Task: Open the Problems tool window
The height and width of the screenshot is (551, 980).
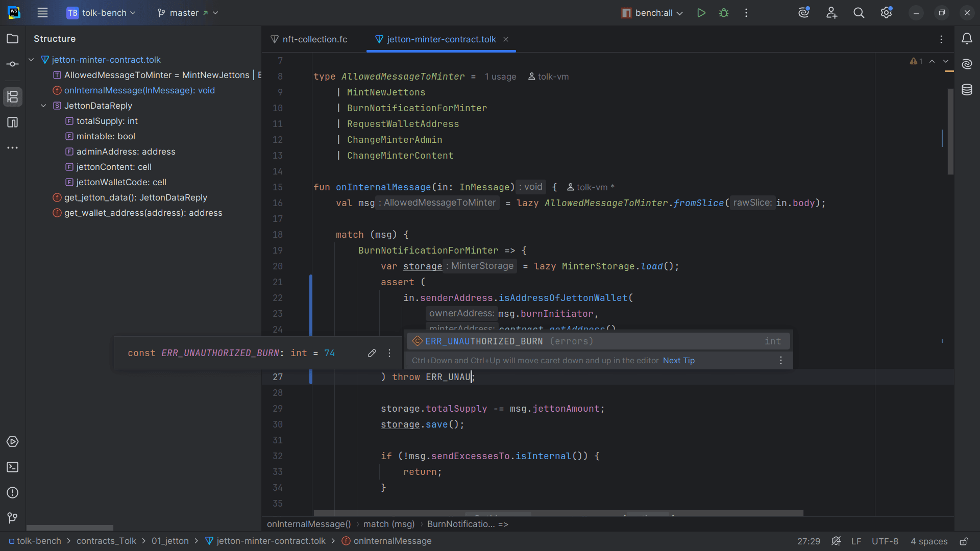Action: tap(13, 493)
